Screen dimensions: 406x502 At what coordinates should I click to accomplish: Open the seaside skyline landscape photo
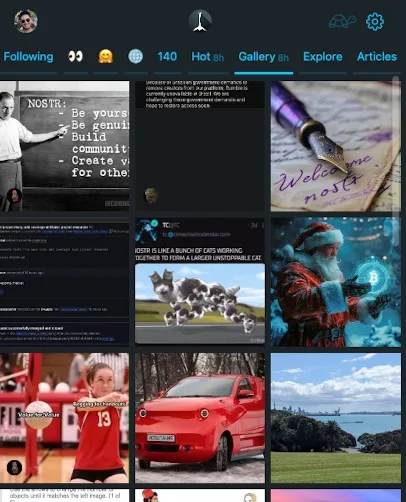point(336,418)
